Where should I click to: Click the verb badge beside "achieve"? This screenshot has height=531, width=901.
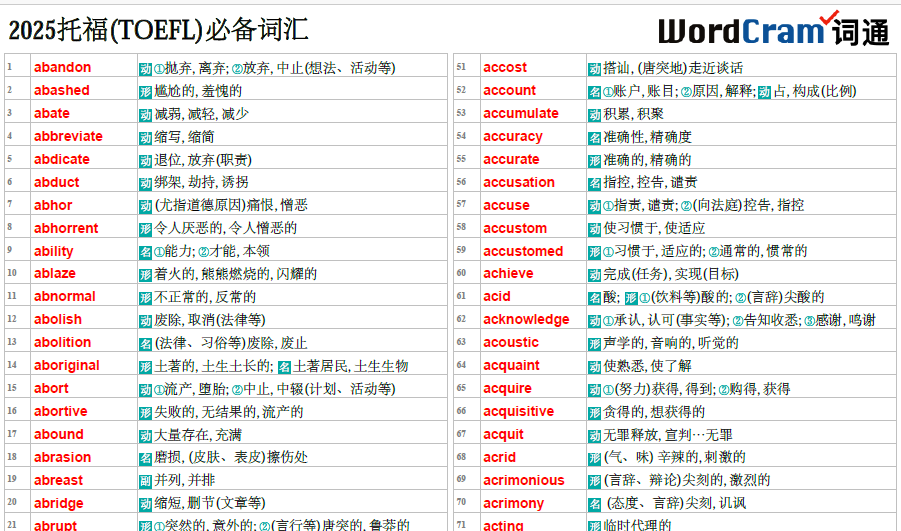point(595,274)
